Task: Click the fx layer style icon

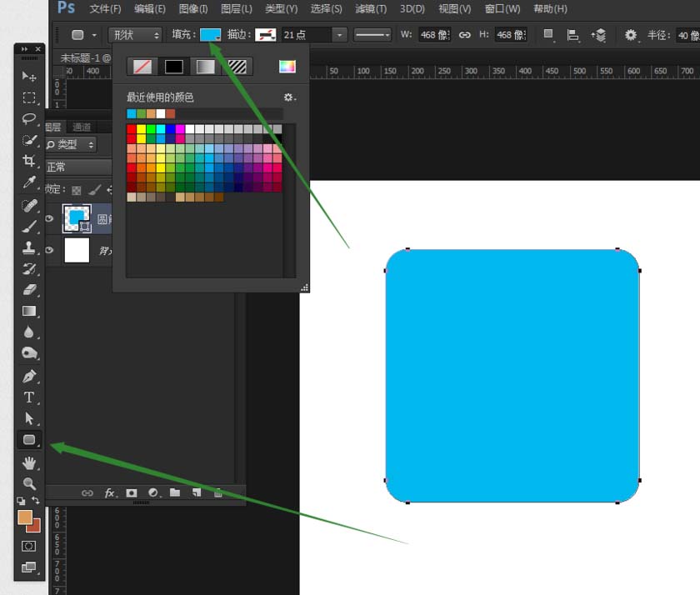Action: pyautogui.click(x=109, y=492)
